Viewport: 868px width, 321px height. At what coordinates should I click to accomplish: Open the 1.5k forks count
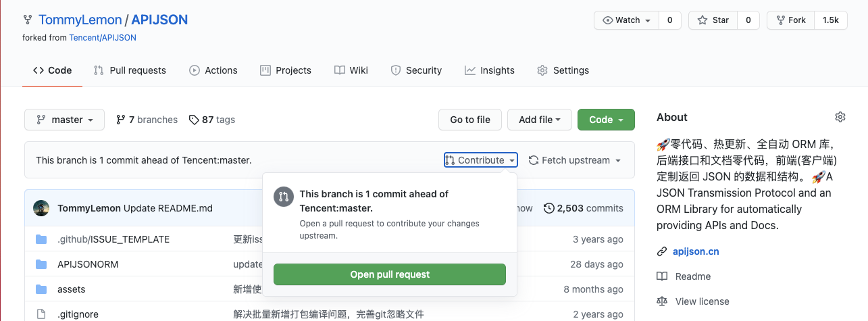(x=830, y=20)
